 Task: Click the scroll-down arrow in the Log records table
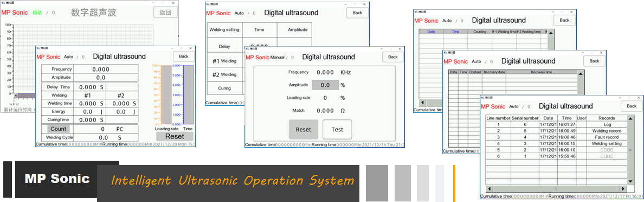click(x=630, y=181)
